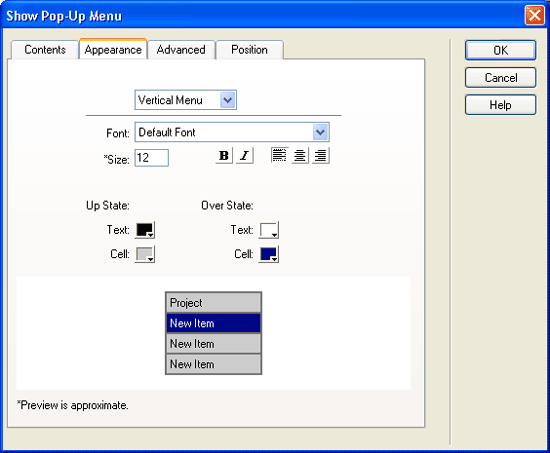
Task: Select the Project item in preview
Action: click(214, 303)
